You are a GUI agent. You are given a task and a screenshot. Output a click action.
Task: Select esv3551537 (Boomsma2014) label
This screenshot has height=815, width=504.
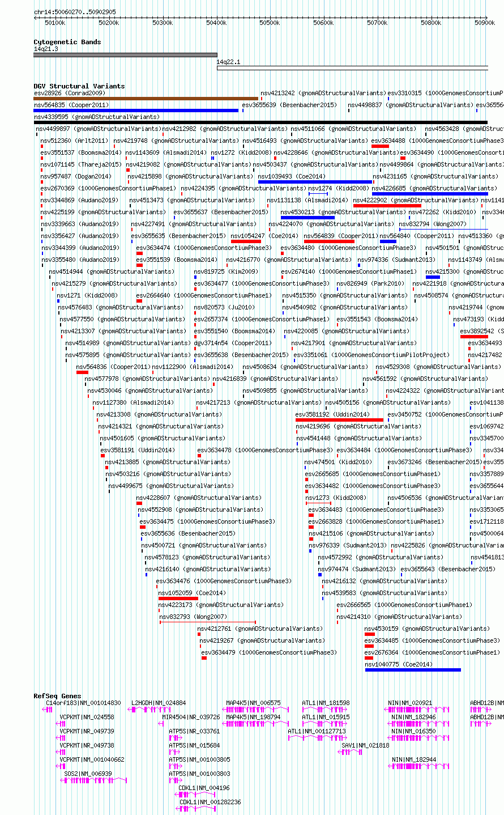(x=81, y=152)
